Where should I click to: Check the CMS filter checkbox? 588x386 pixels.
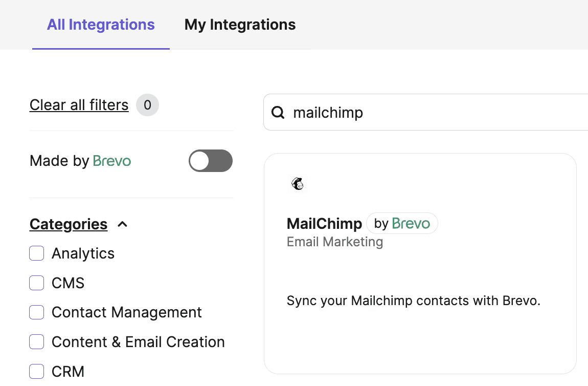(36, 283)
